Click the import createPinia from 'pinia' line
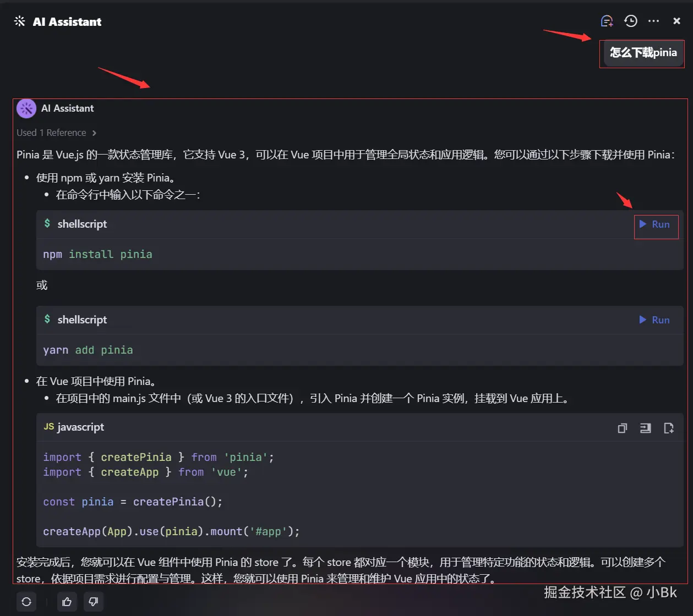The image size is (693, 616). tap(159, 457)
